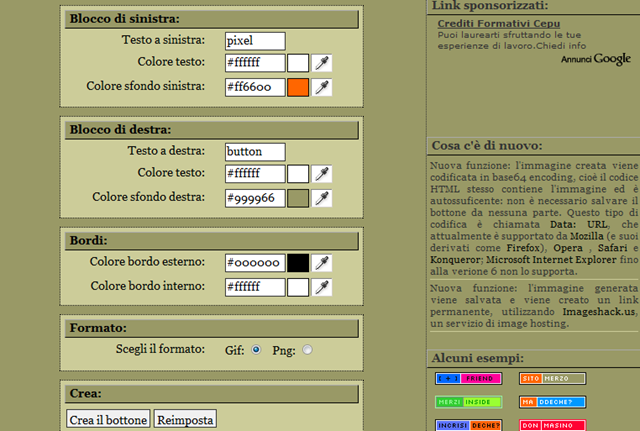The image size is (640, 431).
Task: Click the Blocco di sinistra header
Action: pos(212,19)
